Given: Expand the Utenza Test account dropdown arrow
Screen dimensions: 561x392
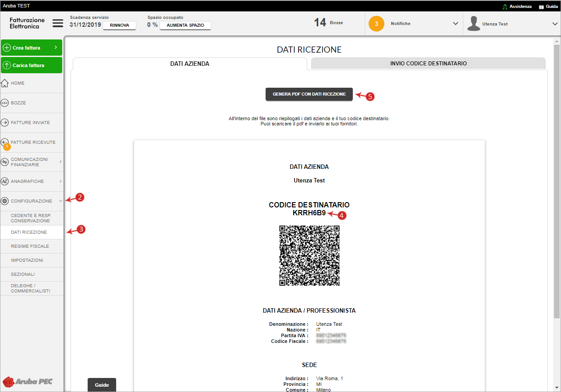Looking at the screenshot, I should point(555,24).
